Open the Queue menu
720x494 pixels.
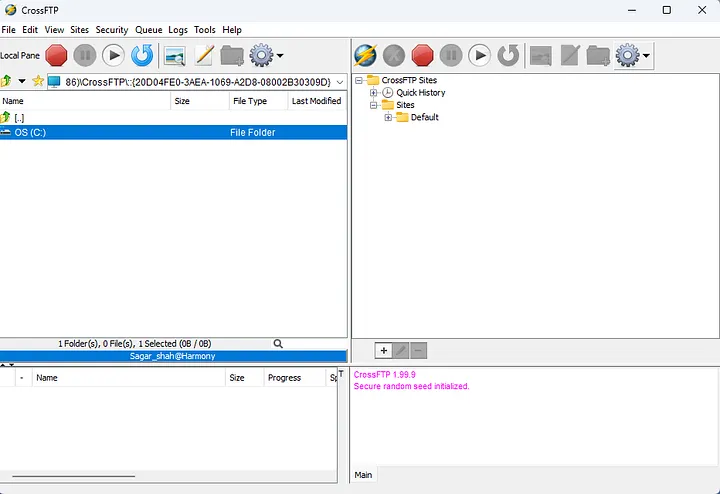pyautogui.click(x=148, y=30)
